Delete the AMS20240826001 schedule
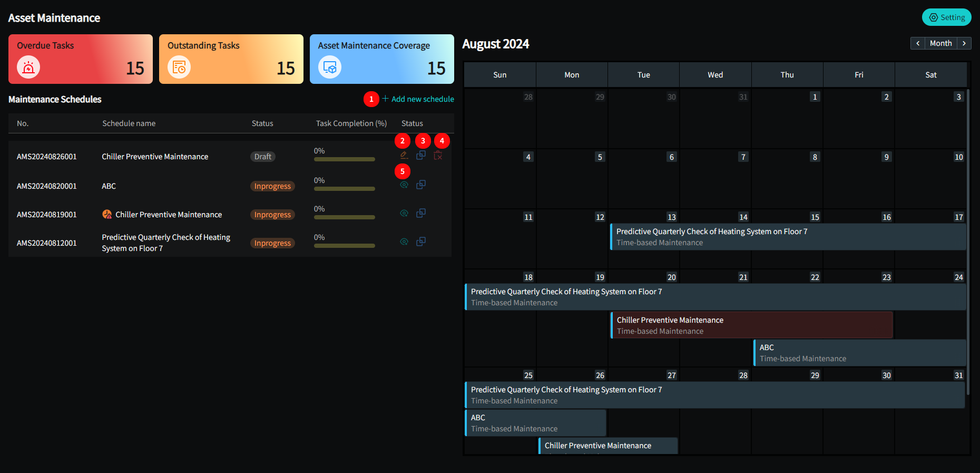Viewport: 980px width, 473px height. pyautogui.click(x=438, y=156)
